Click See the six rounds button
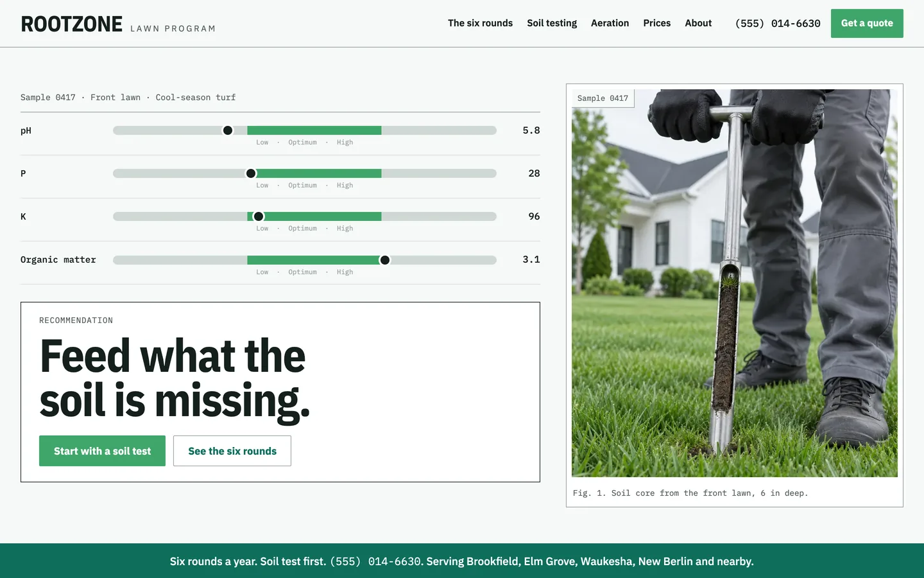This screenshot has height=578, width=924. click(232, 451)
